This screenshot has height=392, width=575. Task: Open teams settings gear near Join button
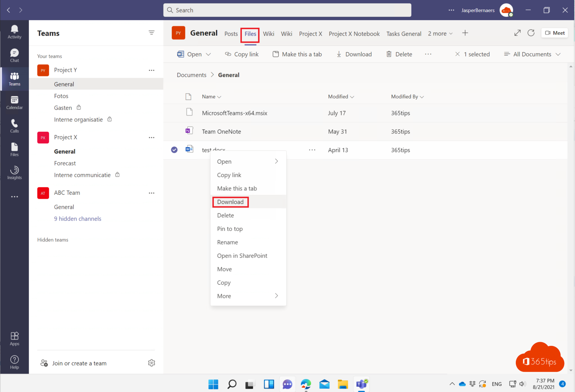coord(152,363)
